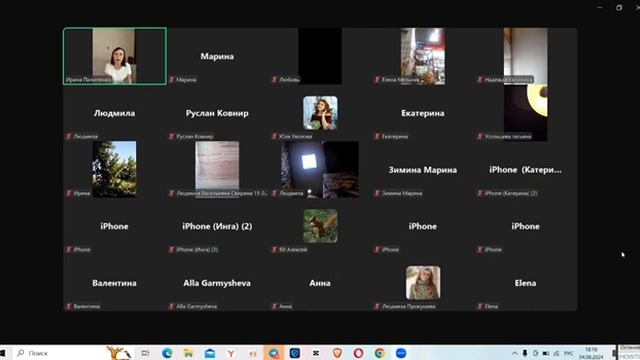Open Zoom from the taskbar

click(401, 353)
